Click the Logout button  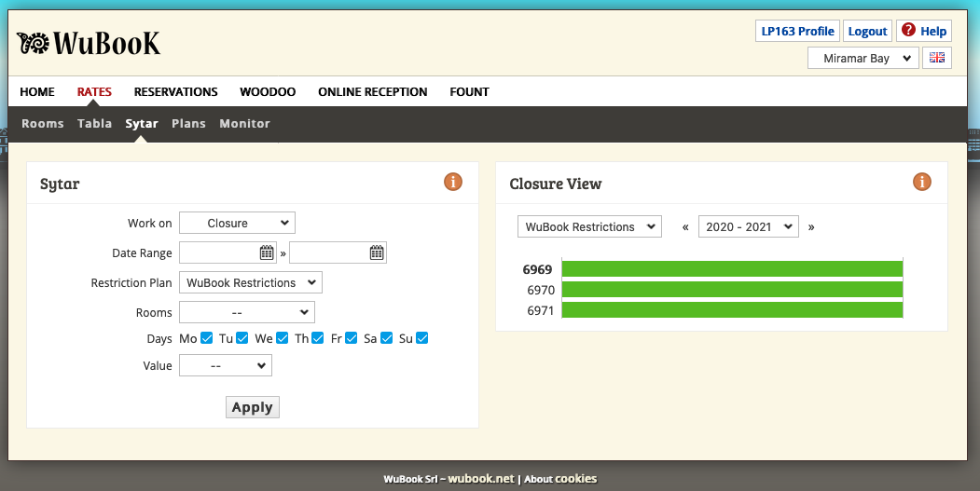(867, 32)
